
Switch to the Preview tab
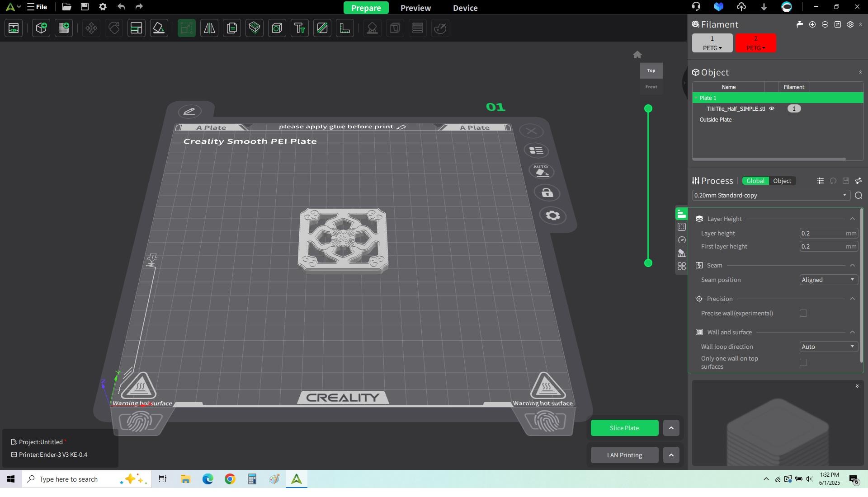click(415, 8)
